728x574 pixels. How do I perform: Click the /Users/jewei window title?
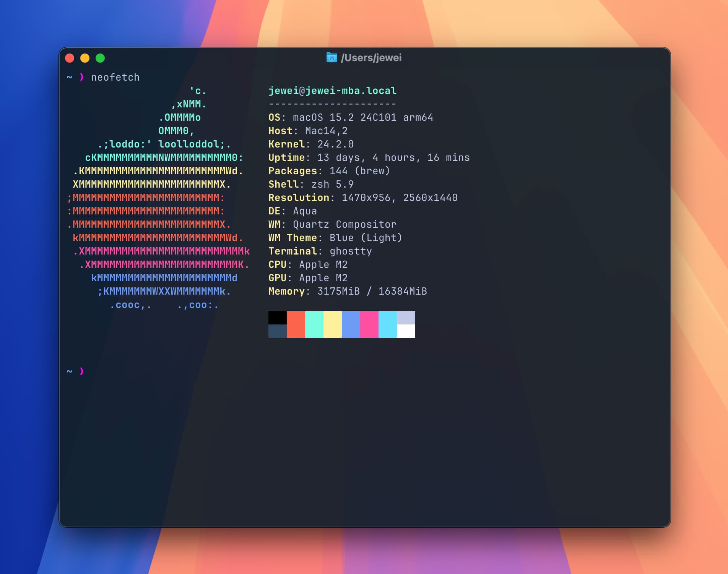click(x=371, y=58)
